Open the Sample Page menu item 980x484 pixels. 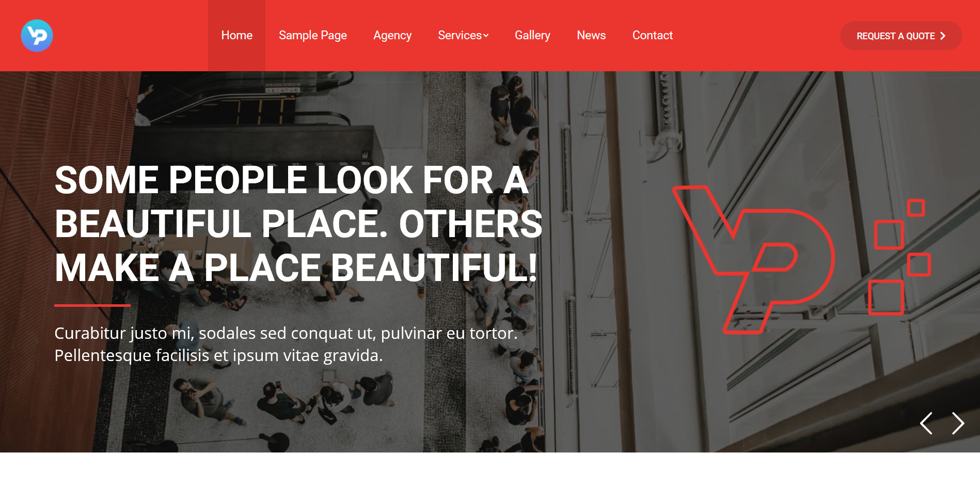click(313, 36)
